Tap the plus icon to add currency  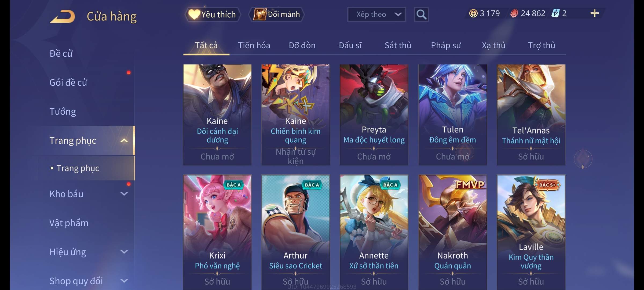pos(595,13)
